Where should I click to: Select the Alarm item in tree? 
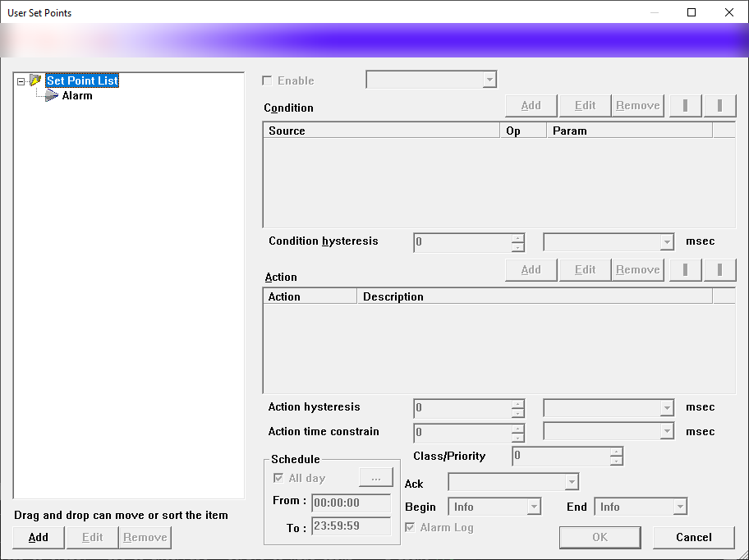pyautogui.click(x=77, y=96)
